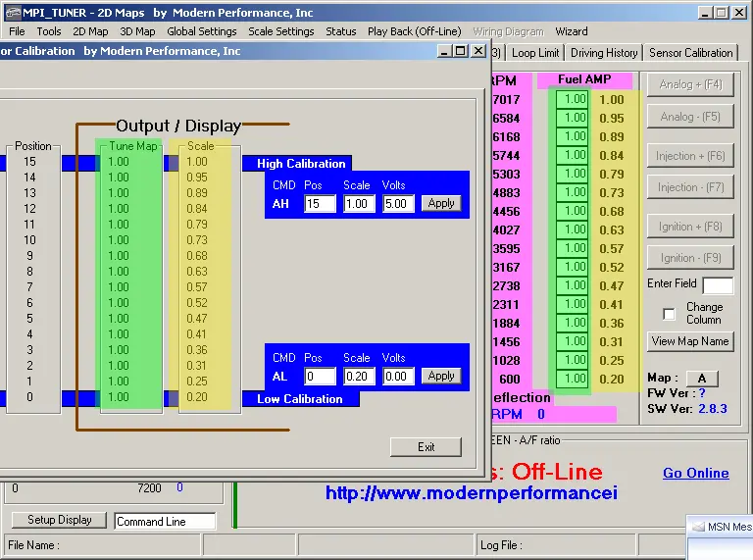Image resolution: width=753 pixels, height=560 pixels.
Task: Open the Scale Settings menu
Action: pos(280,31)
